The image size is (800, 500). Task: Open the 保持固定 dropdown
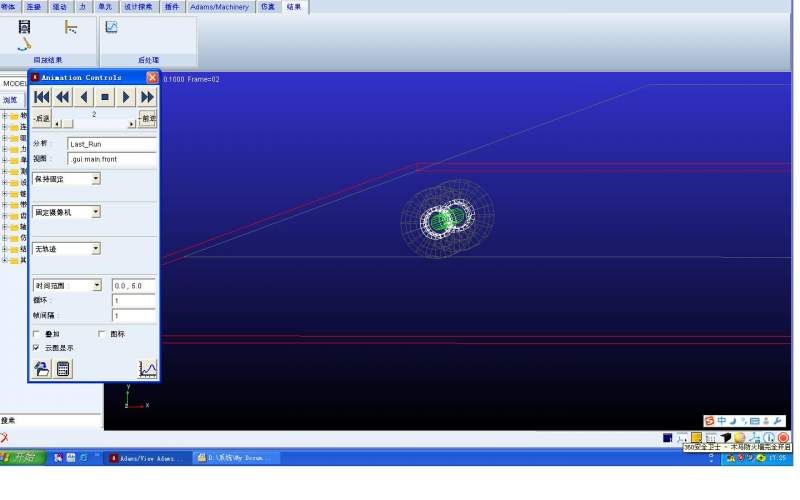pos(96,179)
